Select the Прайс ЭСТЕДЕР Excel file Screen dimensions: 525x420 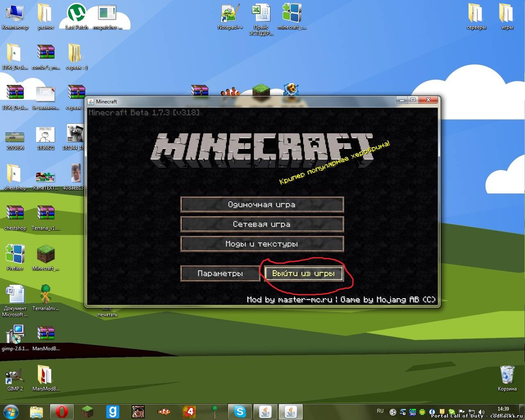click(261, 20)
